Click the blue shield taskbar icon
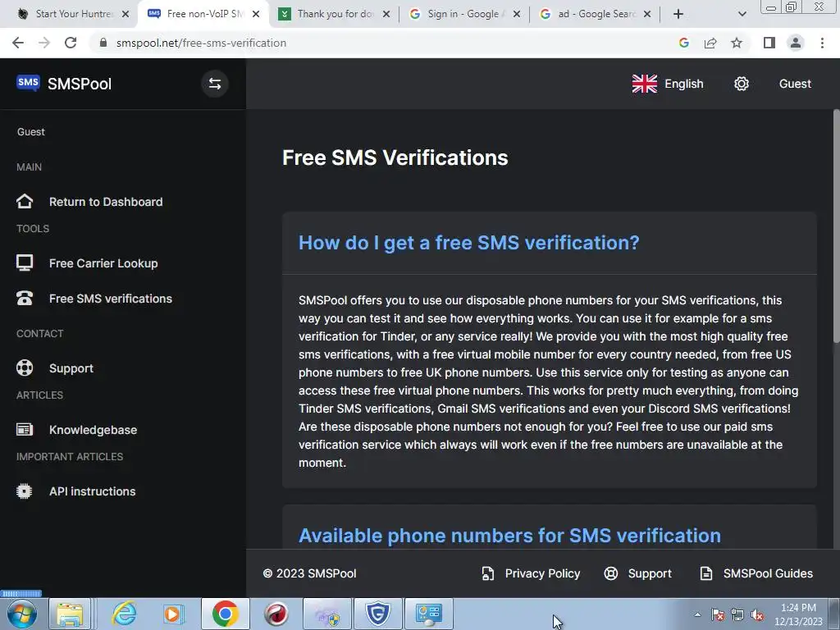The width and height of the screenshot is (840, 630). tap(377, 614)
